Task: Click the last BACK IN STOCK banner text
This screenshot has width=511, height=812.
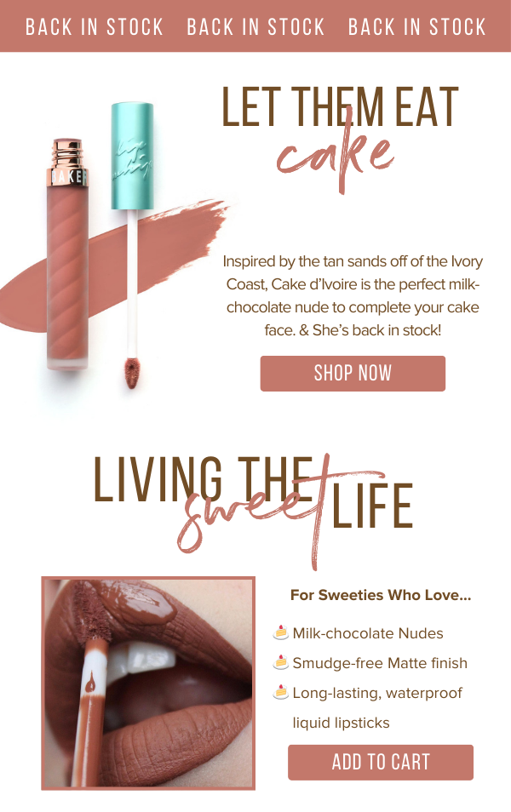Action: pos(416,27)
